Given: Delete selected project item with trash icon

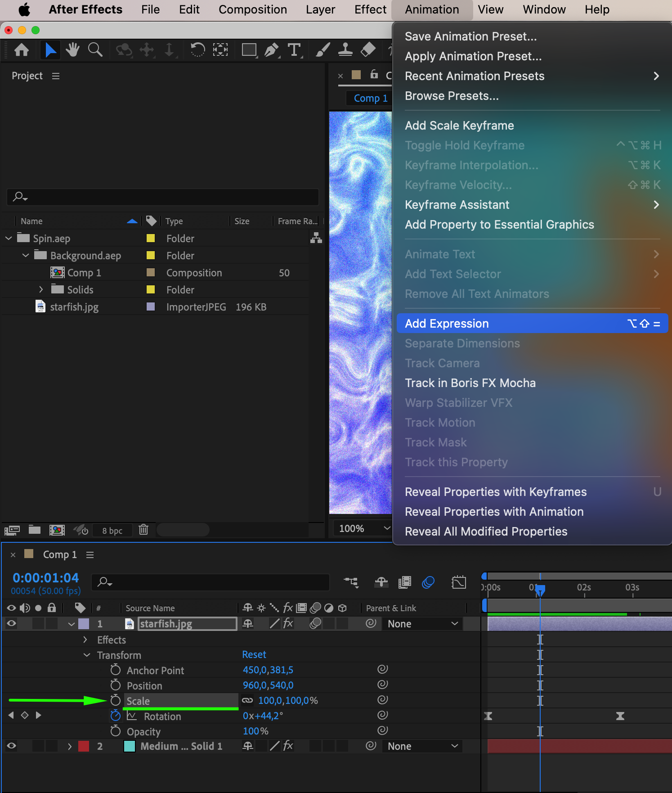Looking at the screenshot, I should (x=143, y=530).
